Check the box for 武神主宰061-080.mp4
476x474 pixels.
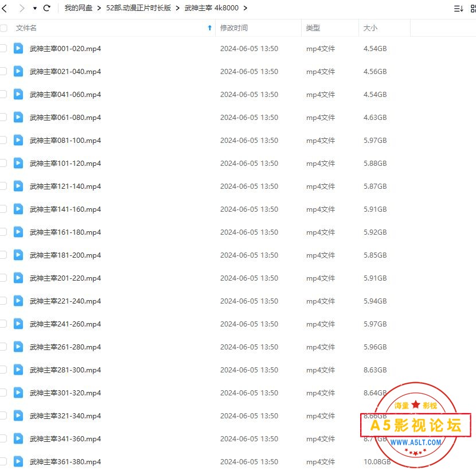click(x=3, y=117)
